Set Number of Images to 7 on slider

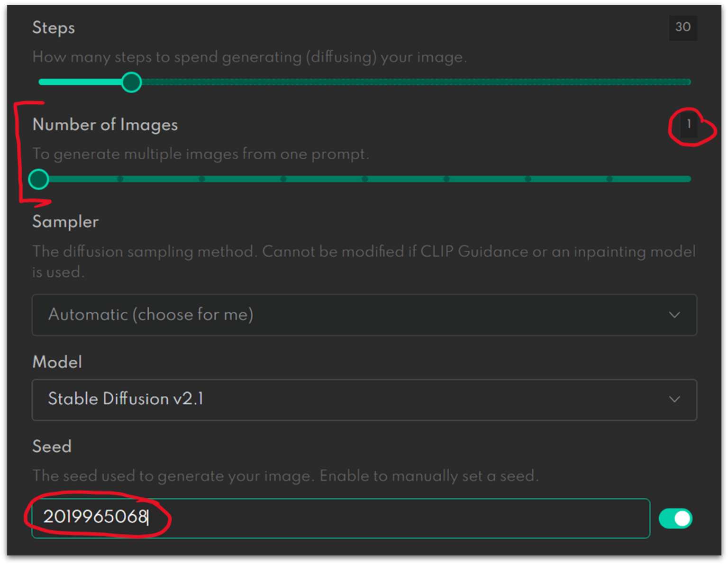coord(528,179)
